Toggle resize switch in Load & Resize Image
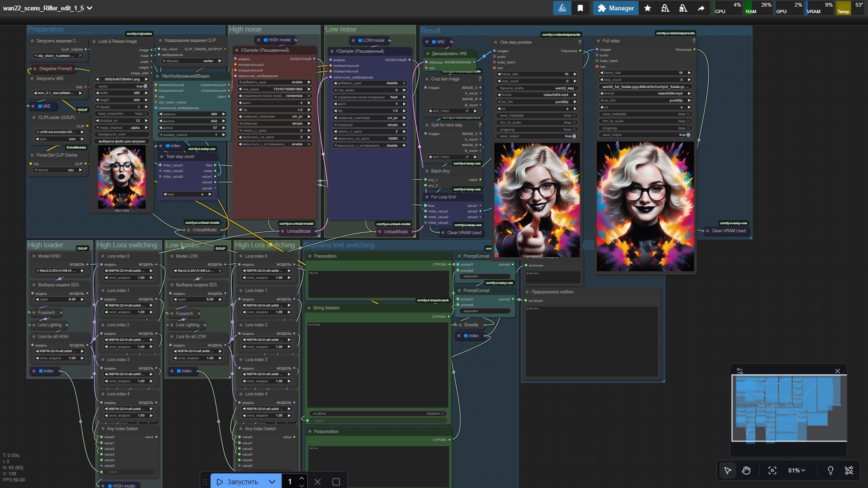This screenshot has height=488, width=868. pyautogui.click(x=145, y=87)
